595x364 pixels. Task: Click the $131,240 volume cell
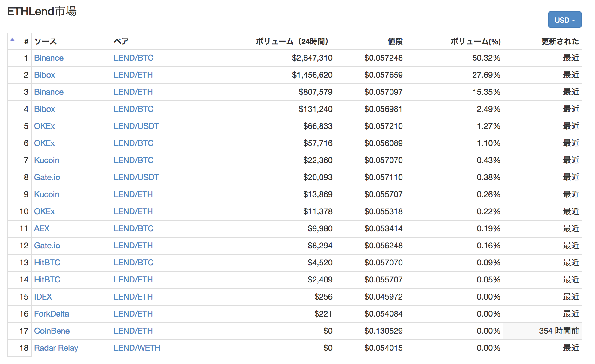(316, 109)
